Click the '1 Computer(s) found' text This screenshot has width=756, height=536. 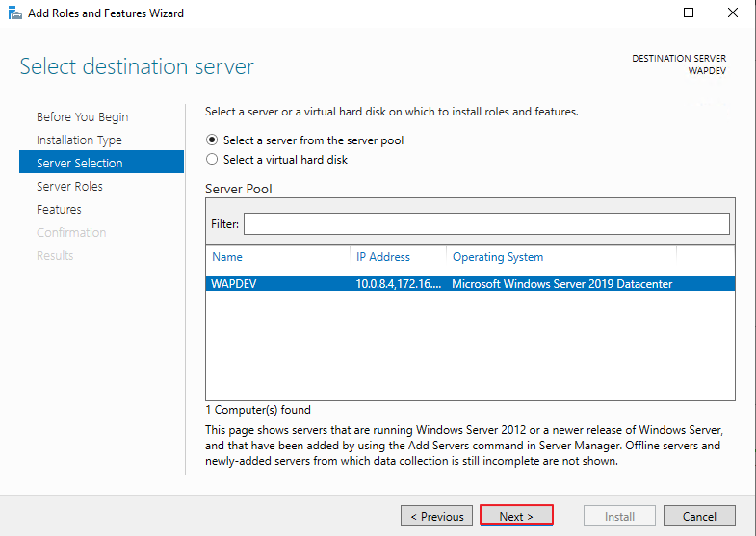click(258, 410)
